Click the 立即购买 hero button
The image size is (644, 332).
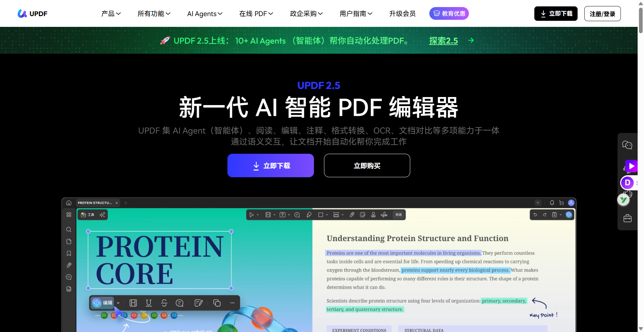pyautogui.click(x=367, y=165)
